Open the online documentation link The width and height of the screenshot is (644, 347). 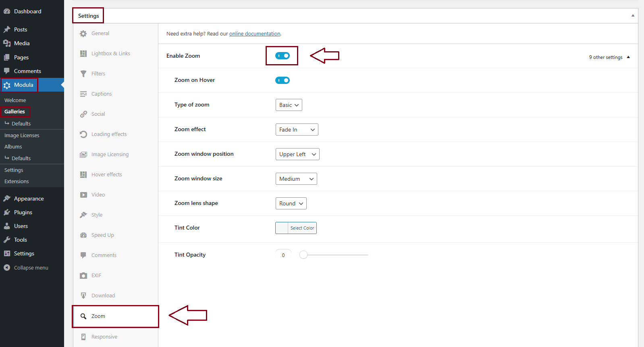[255, 34]
